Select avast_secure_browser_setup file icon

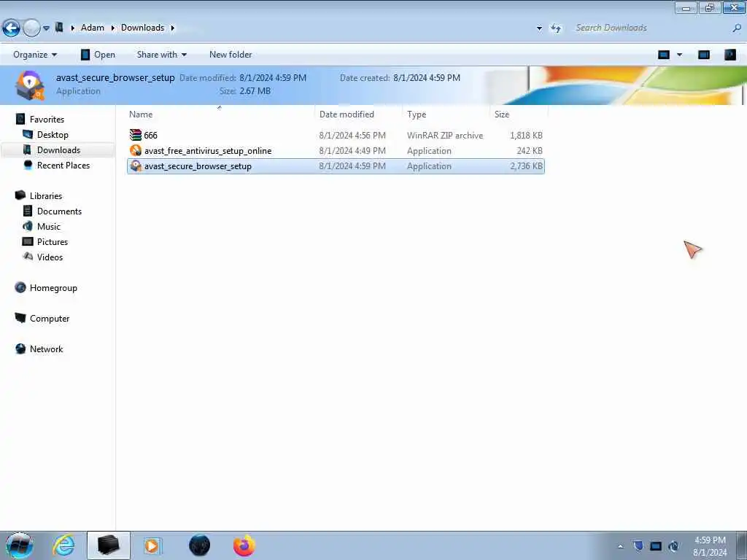(x=136, y=166)
